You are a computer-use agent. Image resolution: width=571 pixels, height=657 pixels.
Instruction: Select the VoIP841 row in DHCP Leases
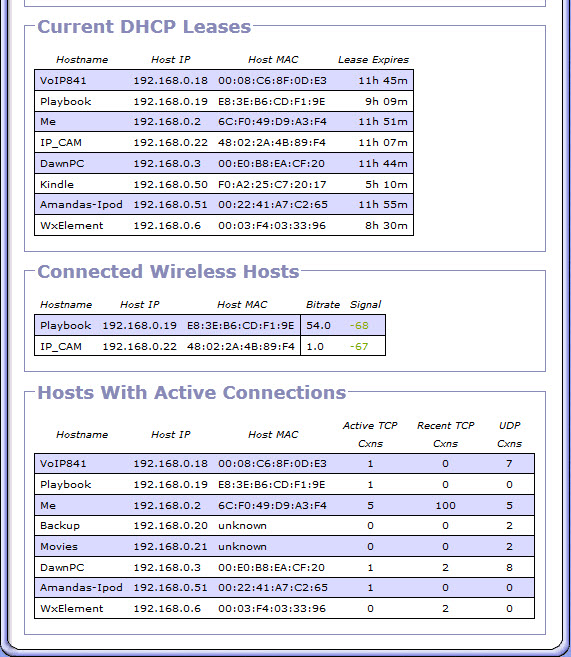224,80
